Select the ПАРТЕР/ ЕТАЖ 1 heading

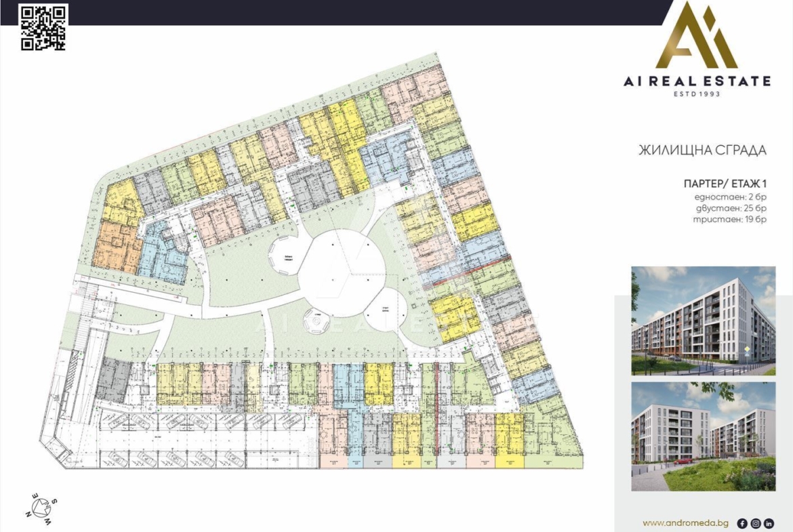(x=725, y=184)
